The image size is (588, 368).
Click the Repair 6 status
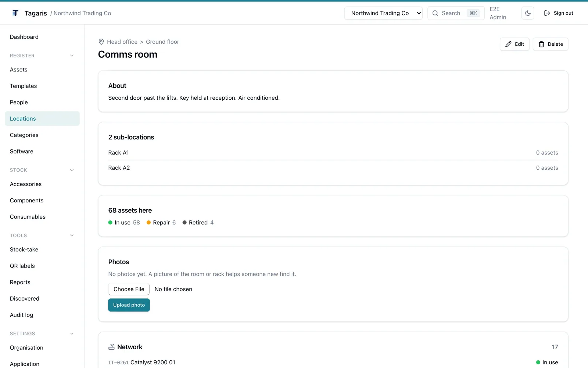click(x=161, y=223)
